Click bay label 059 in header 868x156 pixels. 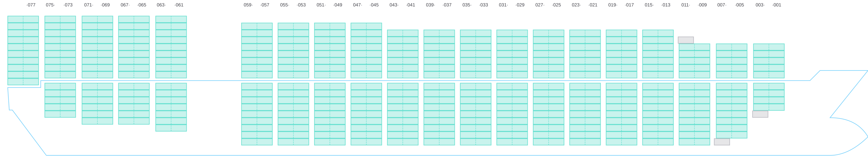point(248,5)
